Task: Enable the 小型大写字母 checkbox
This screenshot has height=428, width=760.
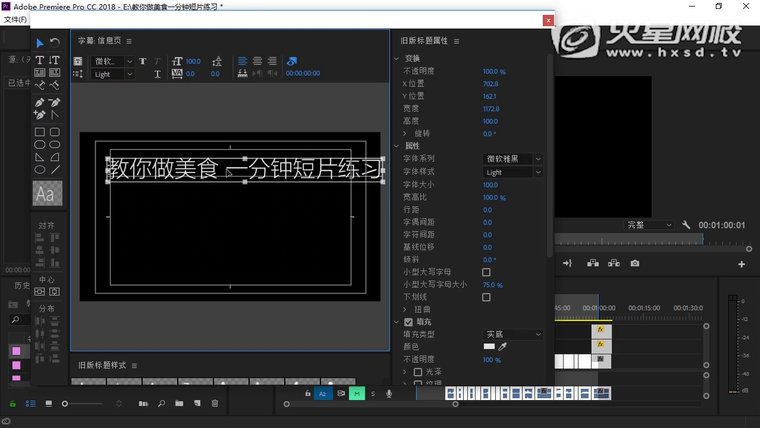Action: click(487, 272)
